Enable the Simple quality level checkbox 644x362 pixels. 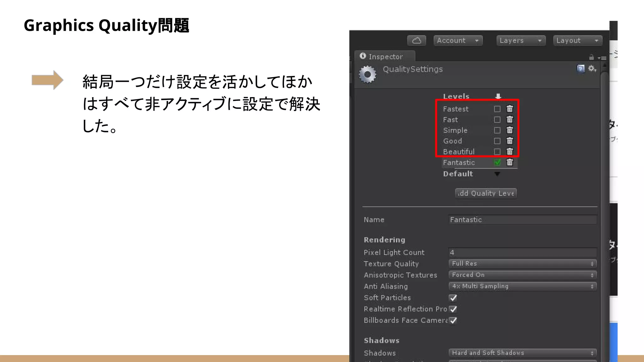(x=497, y=130)
